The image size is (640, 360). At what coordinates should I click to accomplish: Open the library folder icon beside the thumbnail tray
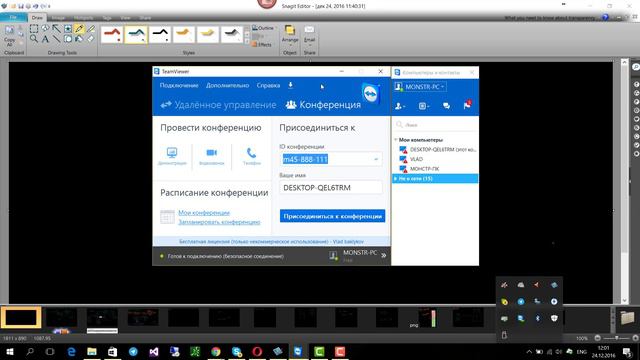627,317
